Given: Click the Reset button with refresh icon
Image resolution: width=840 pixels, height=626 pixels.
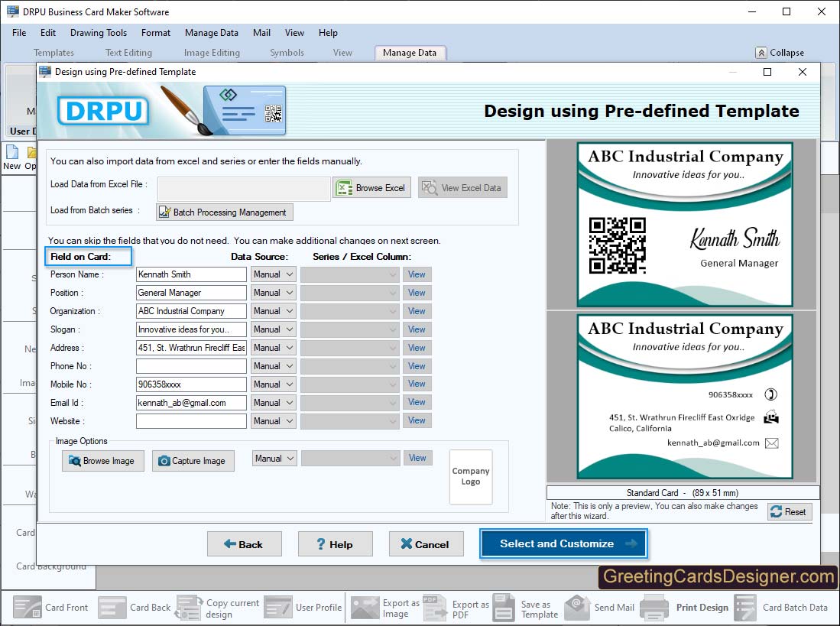Looking at the screenshot, I should coord(790,511).
